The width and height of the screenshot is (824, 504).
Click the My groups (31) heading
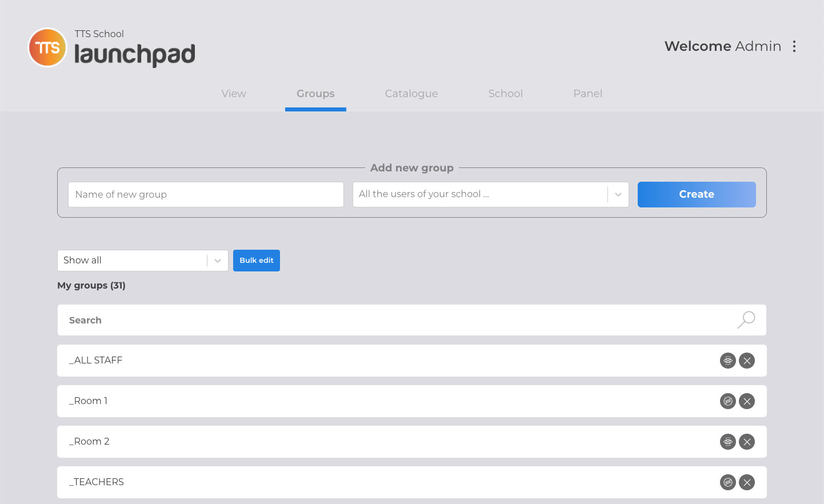click(x=91, y=286)
